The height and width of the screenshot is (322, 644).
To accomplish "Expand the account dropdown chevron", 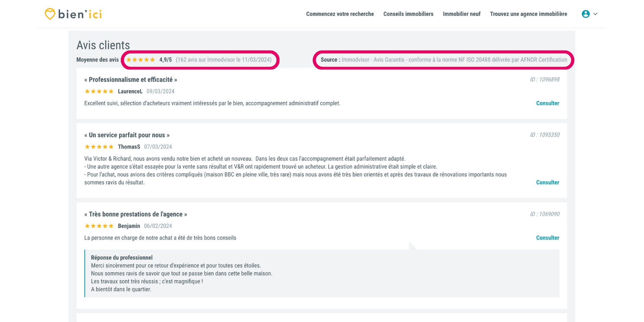I will click(596, 14).
